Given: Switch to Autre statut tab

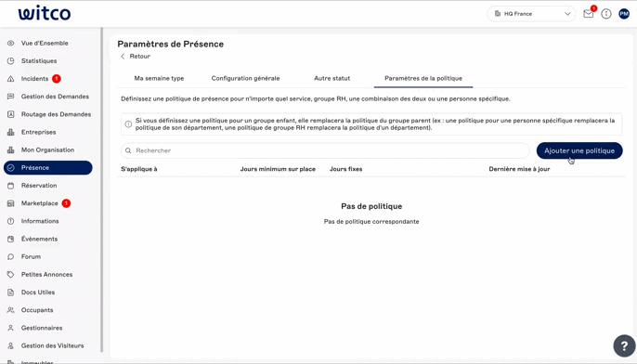Looking at the screenshot, I should click(x=331, y=78).
